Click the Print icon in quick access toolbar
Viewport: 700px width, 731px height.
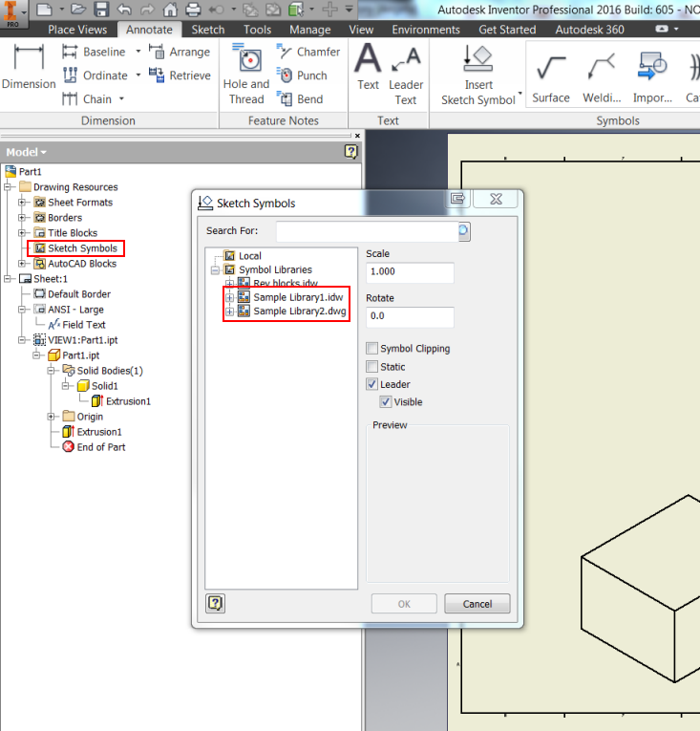pyautogui.click(x=193, y=9)
